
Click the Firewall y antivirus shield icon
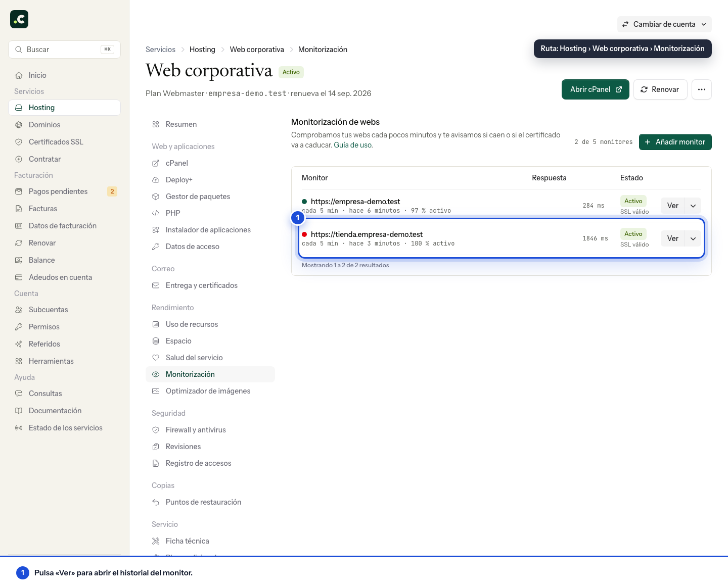click(x=156, y=430)
